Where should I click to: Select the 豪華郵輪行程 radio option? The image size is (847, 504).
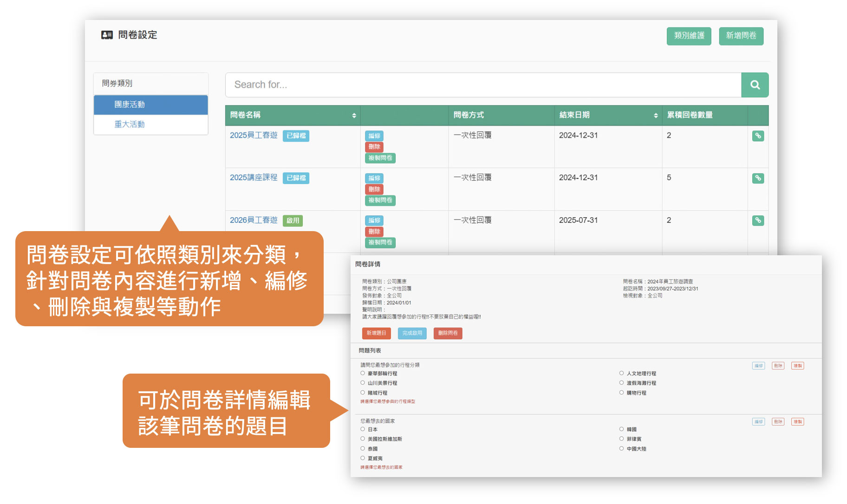point(363,373)
